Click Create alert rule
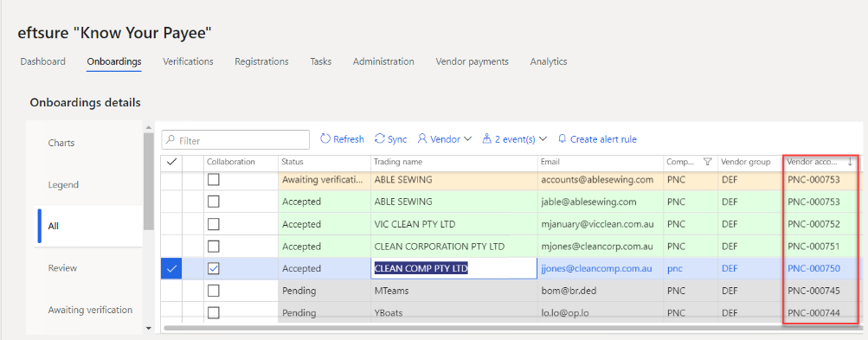The image size is (868, 340). pos(597,139)
